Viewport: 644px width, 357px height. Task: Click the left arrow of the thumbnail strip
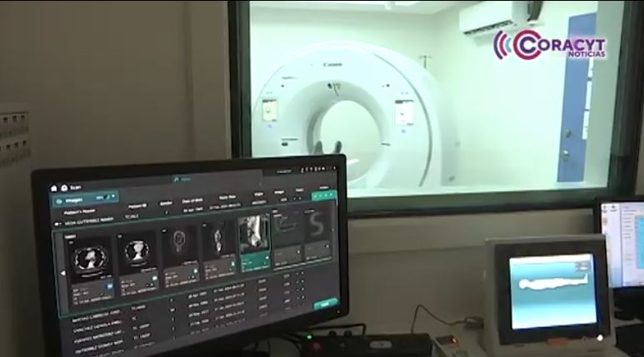[65, 275]
